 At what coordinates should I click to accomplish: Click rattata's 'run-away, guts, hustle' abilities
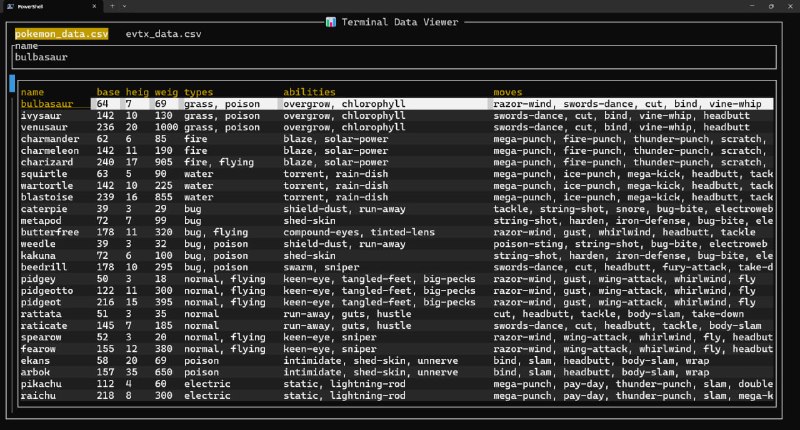click(347, 314)
